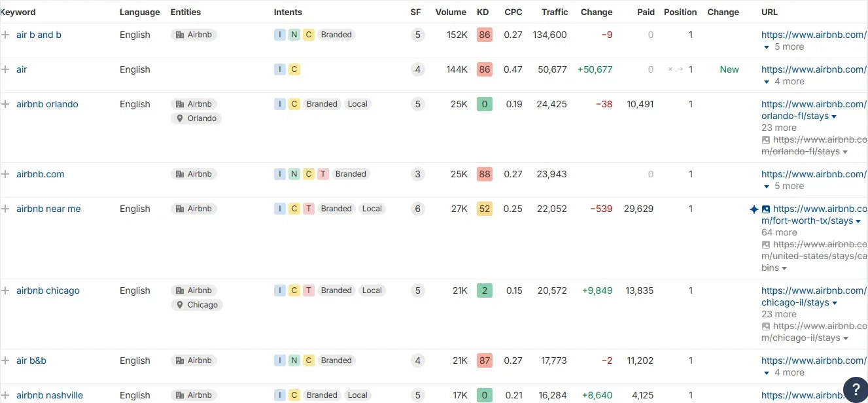Click the Local tag for 'airbnb orlando'
This screenshot has height=403, width=868.
[x=358, y=104]
